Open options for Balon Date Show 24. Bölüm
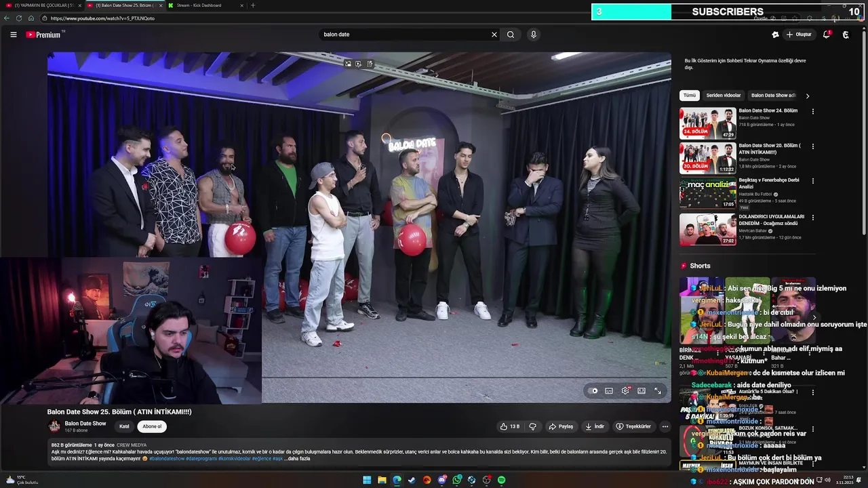 [813, 111]
